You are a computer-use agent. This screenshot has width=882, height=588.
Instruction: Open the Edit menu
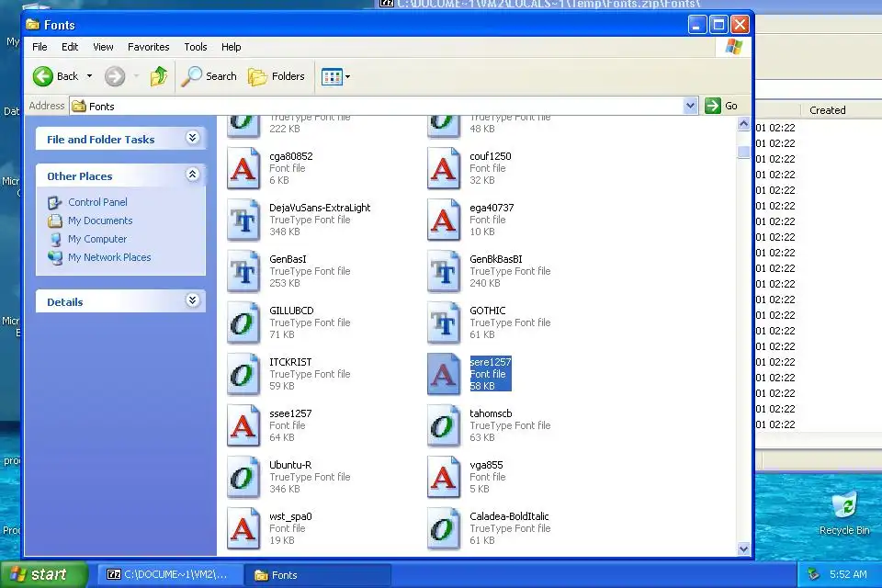tap(70, 47)
